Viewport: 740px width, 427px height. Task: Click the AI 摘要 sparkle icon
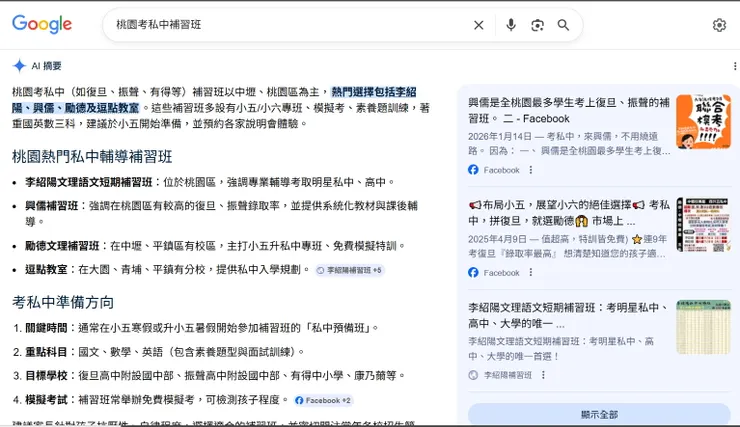[19, 66]
